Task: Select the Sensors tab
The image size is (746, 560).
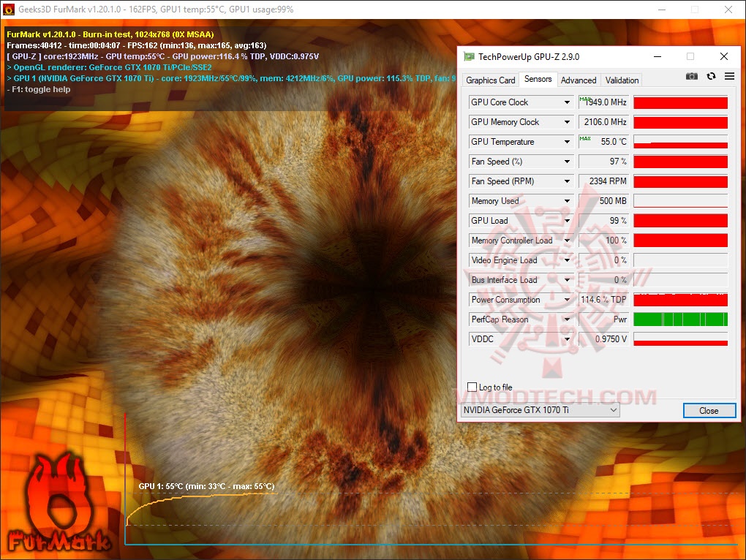Action: [538, 79]
